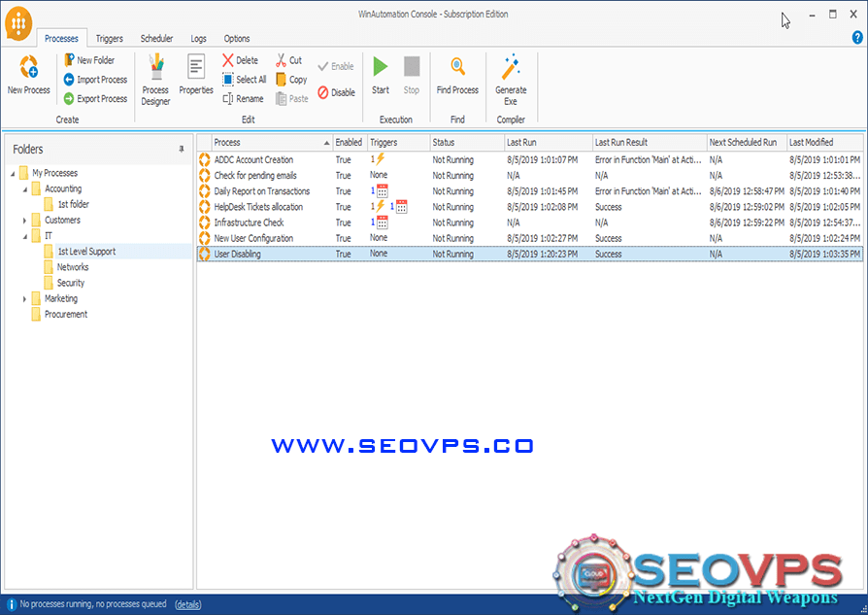Click the status bar info icon
868x615 pixels.
pos(11,604)
